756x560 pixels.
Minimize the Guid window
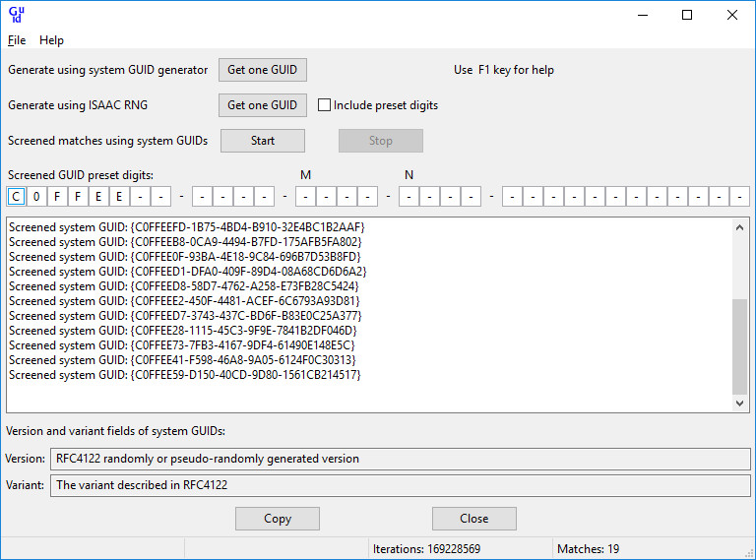coord(643,15)
